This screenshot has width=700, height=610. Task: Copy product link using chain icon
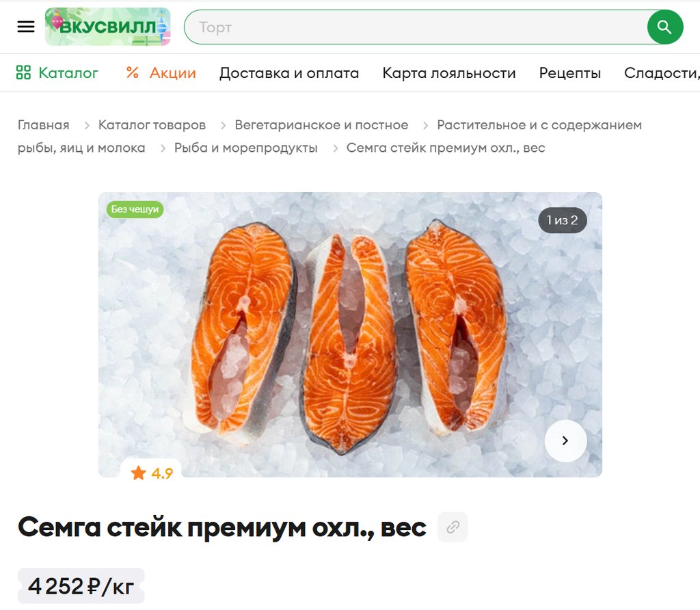(453, 527)
